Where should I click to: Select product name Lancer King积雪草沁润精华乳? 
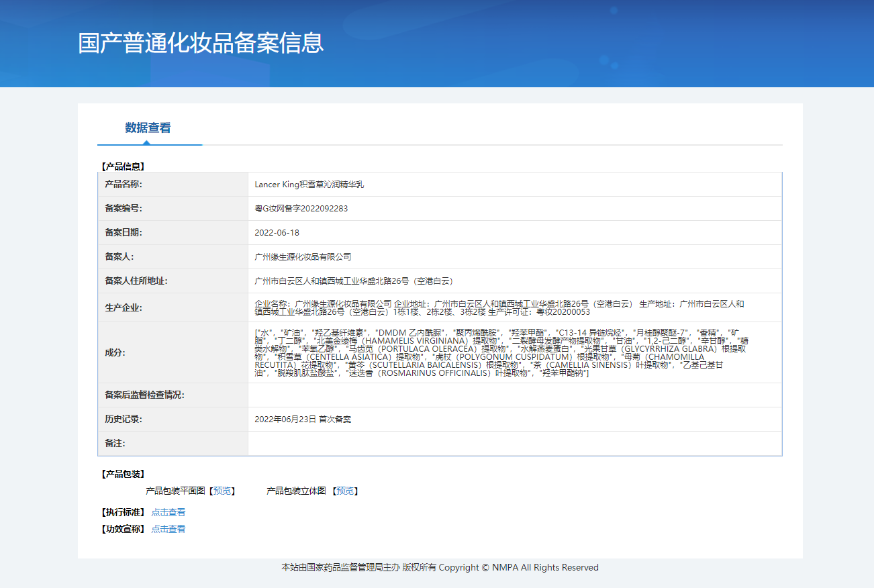(x=309, y=184)
